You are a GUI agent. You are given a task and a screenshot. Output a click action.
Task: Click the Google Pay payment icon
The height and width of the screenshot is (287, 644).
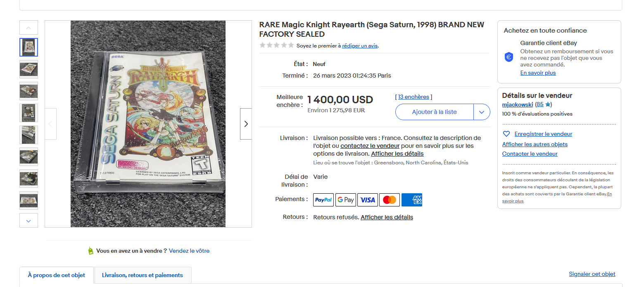point(346,200)
